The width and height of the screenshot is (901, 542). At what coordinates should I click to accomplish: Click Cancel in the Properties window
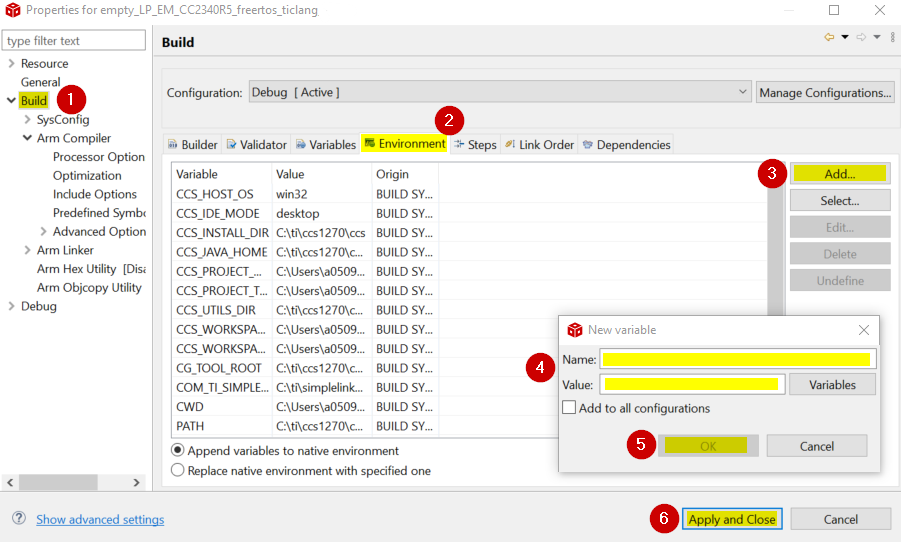coord(841,519)
